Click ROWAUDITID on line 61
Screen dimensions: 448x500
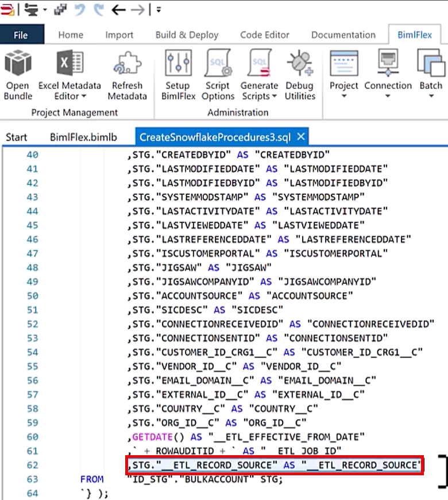tap(185, 451)
